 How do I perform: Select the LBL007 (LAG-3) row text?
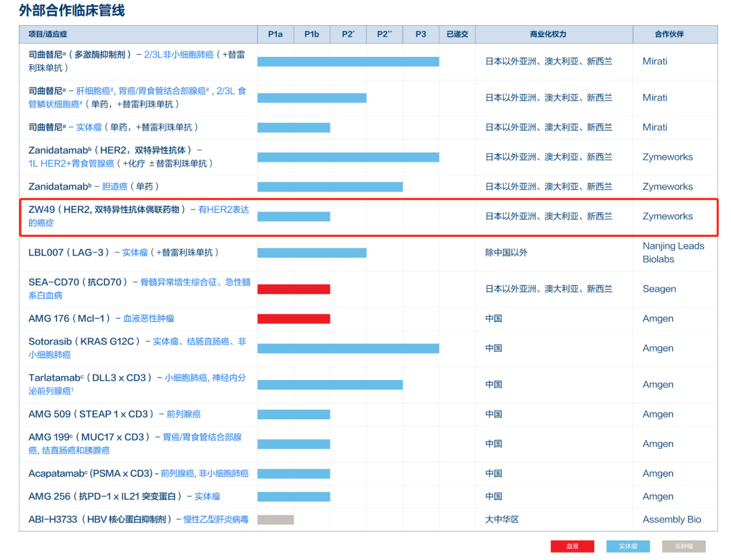[124, 252]
